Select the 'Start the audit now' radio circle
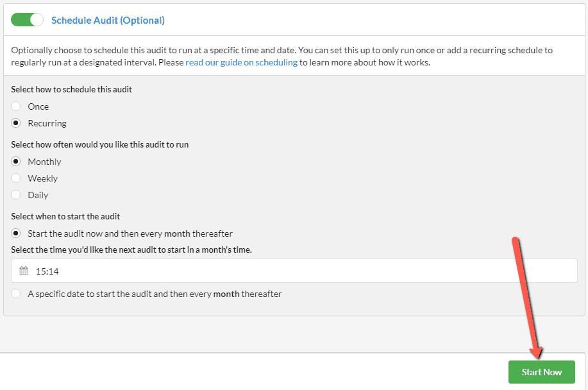 [16, 233]
